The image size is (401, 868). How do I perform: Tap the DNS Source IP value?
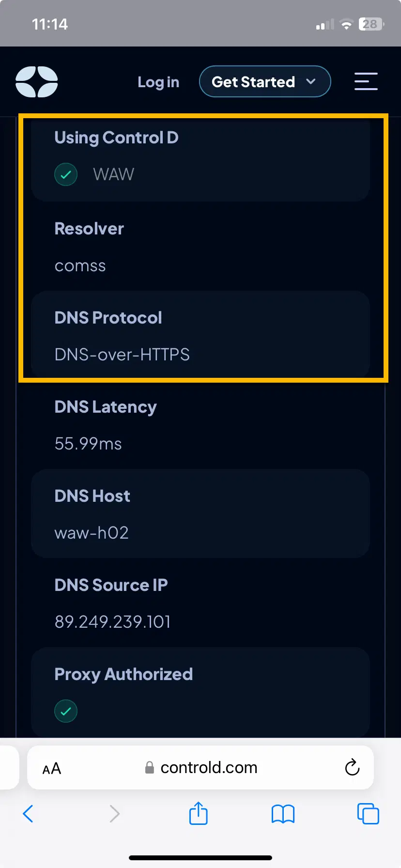(x=112, y=622)
